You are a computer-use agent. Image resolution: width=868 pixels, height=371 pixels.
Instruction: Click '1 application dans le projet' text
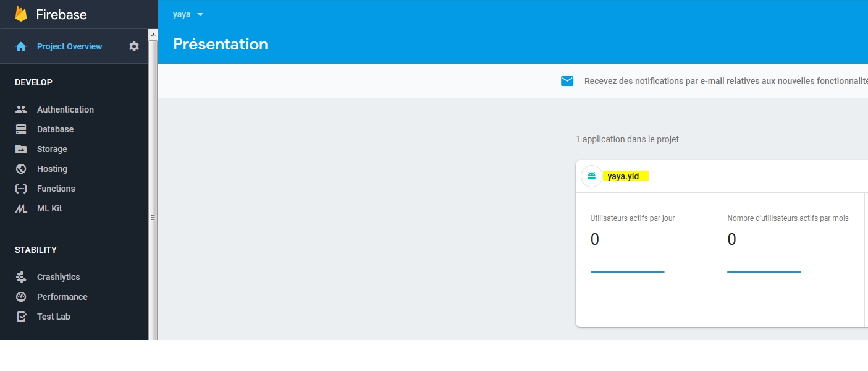click(627, 139)
